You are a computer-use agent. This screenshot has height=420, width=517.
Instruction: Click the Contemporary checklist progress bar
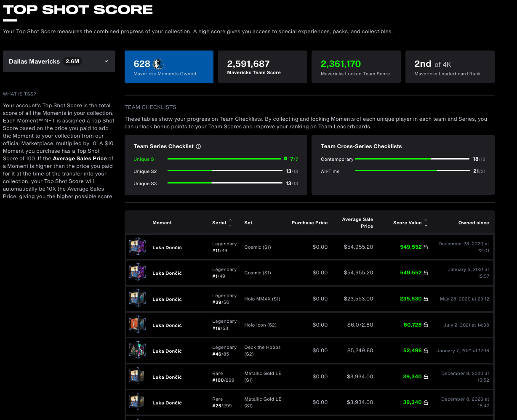click(412, 159)
